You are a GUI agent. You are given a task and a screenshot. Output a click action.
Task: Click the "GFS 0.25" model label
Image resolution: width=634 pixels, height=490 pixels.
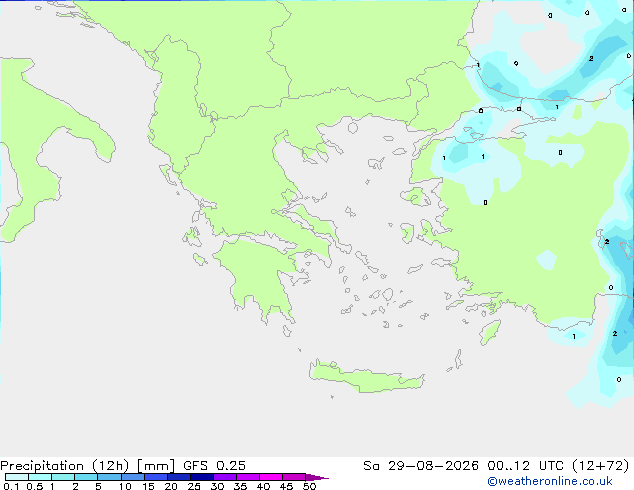[x=214, y=466]
